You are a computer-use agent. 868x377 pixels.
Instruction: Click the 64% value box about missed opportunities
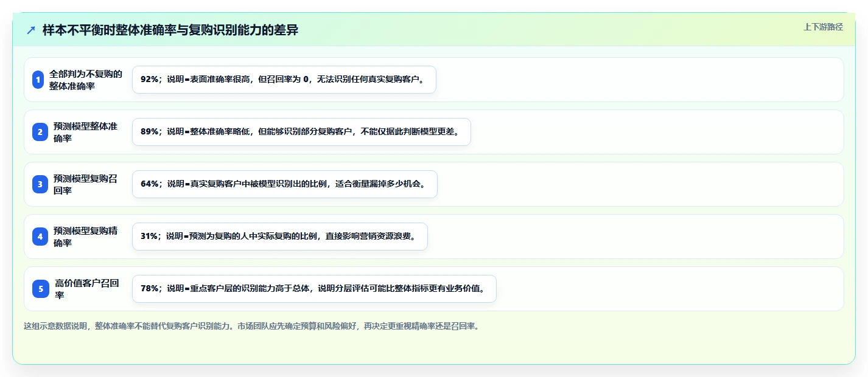[x=285, y=184]
